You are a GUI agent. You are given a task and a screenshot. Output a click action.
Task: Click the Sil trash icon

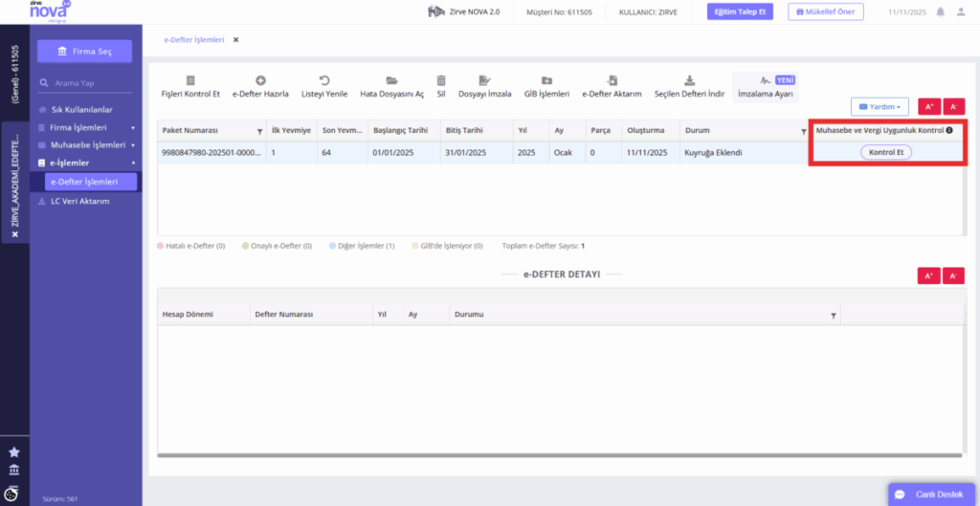[441, 80]
